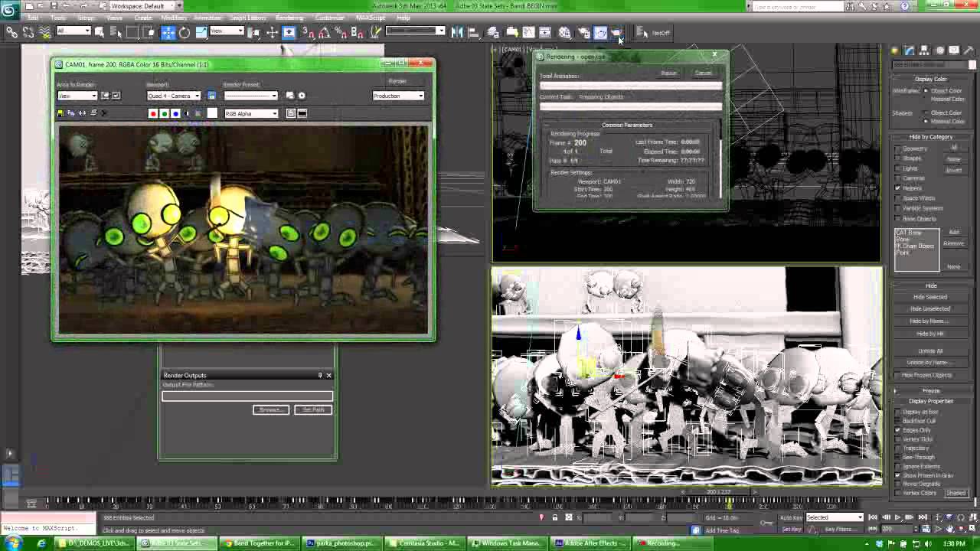Check the Cameras hide category box
980x551 pixels.
click(x=898, y=178)
